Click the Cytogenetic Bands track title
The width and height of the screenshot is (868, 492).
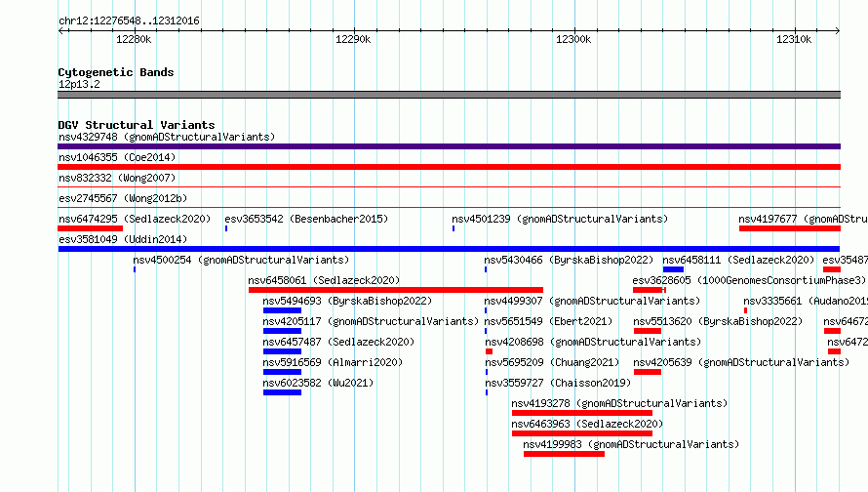116,72
